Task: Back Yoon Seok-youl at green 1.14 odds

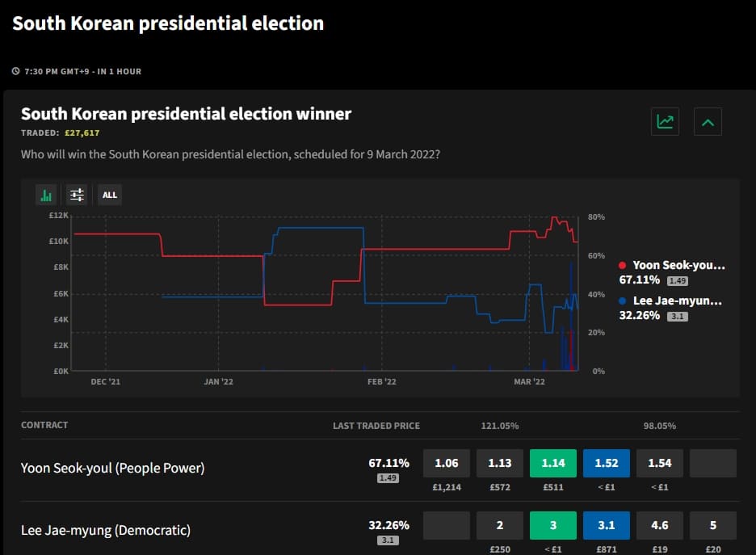Action: point(552,463)
